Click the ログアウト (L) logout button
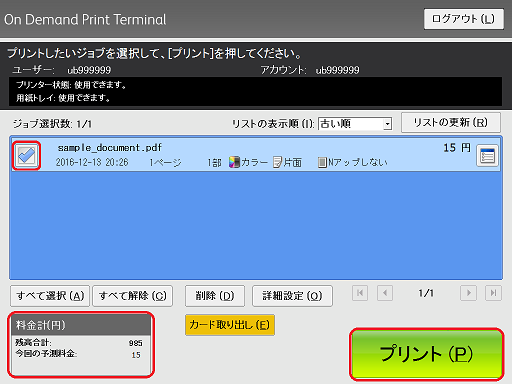 click(464, 19)
